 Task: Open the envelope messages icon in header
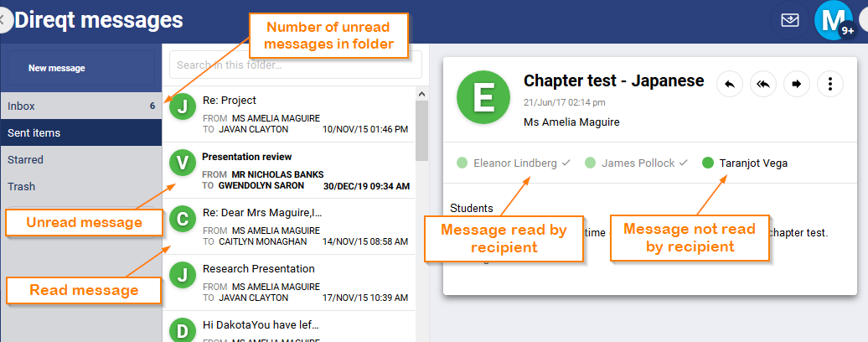coord(789,21)
